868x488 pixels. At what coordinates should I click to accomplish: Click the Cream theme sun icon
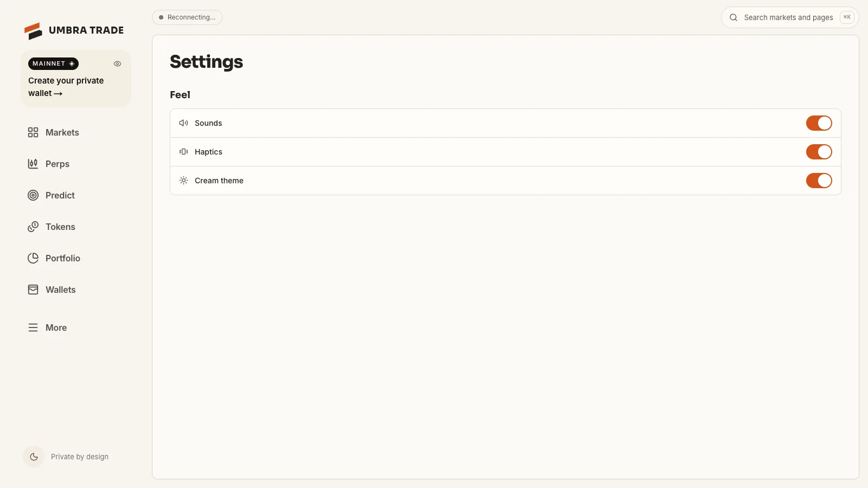(184, 181)
